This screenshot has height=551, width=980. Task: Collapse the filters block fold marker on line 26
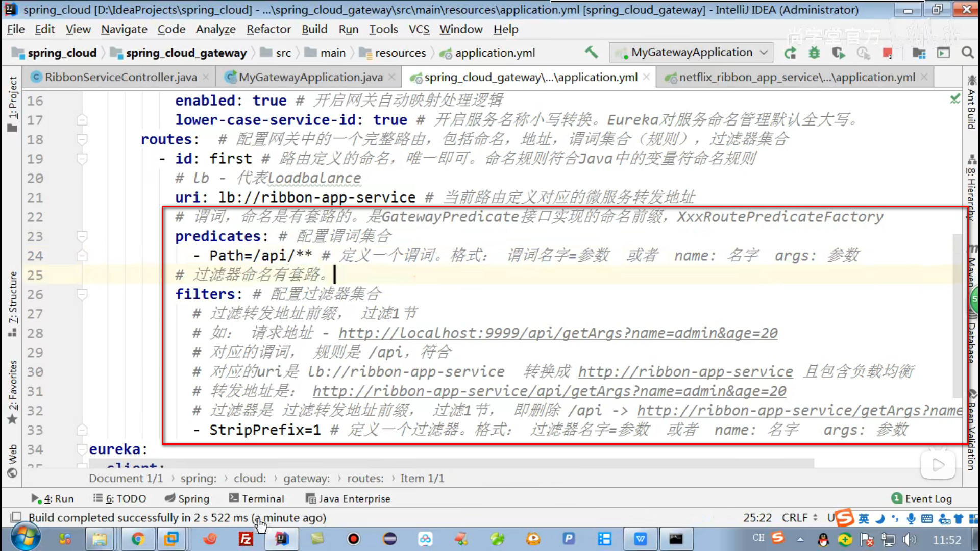82,294
